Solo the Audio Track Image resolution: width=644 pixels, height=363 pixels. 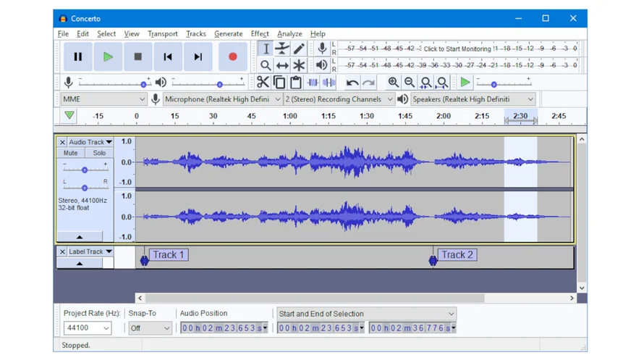pyautogui.click(x=99, y=154)
